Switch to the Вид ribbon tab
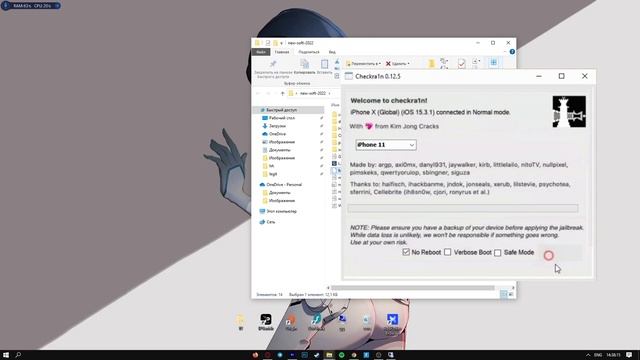Viewport: 640px width, 360px height. click(x=332, y=52)
